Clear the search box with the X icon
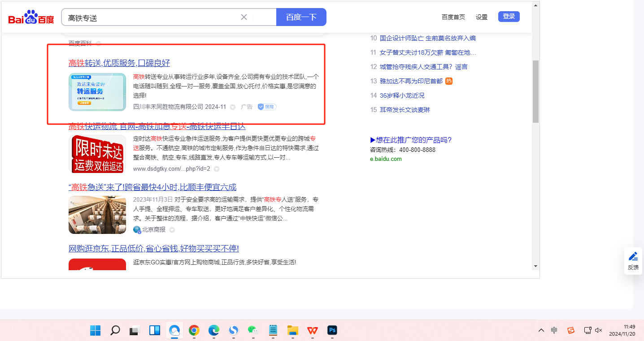Viewport: 644px width, 341px height. (x=244, y=17)
